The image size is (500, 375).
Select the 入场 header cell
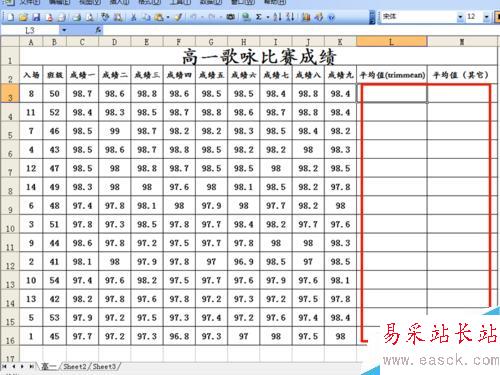tap(31, 75)
